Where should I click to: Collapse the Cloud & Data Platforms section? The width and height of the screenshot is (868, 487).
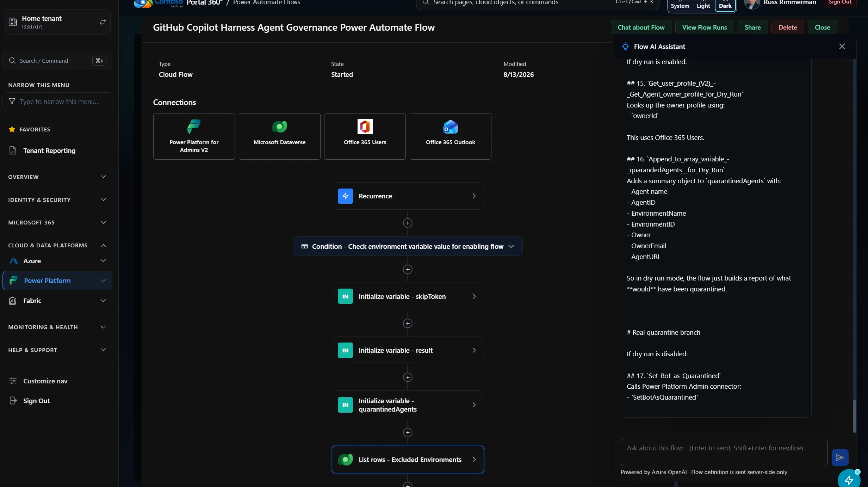(x=57, y=245)
